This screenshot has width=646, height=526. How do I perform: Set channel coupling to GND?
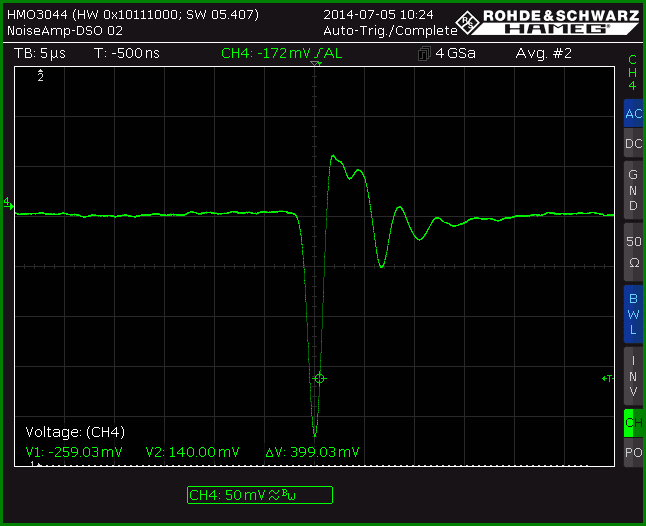tap(633, 190)
